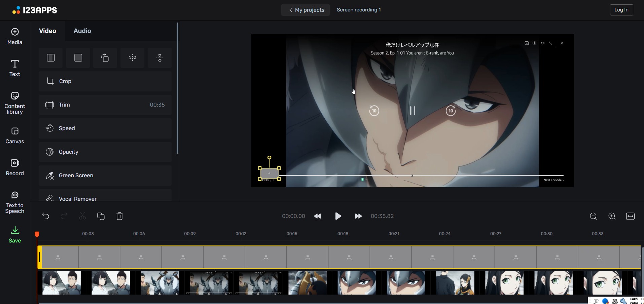Viewport: 644px width, 304px height.
Task: Click the JP language indicator in tray
Action: point(596,301)
